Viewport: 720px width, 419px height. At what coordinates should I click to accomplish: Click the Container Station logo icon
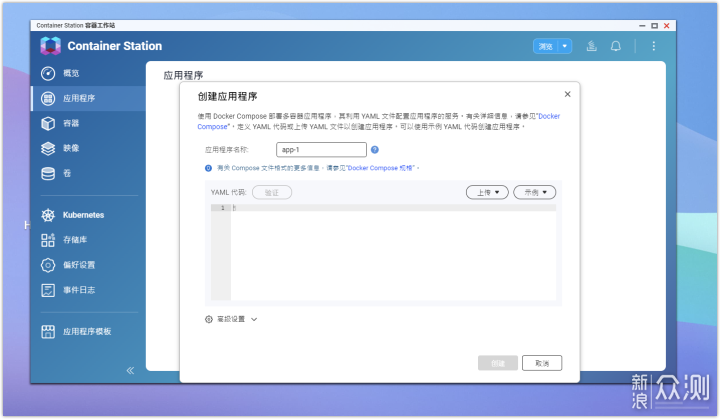[x=51, y=46]
